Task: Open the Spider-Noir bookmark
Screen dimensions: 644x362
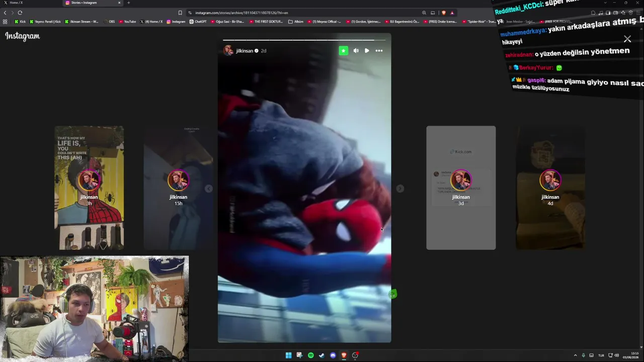Action: click(479, 22)
